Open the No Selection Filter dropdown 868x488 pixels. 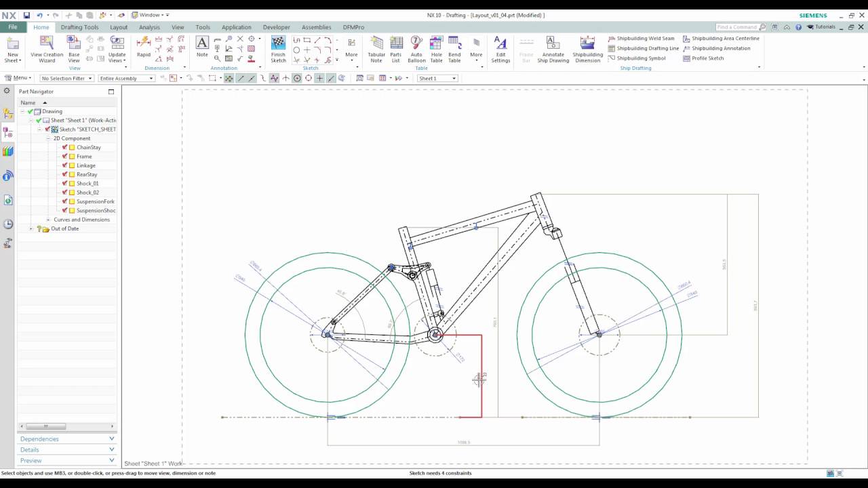[x=66, y=79]
